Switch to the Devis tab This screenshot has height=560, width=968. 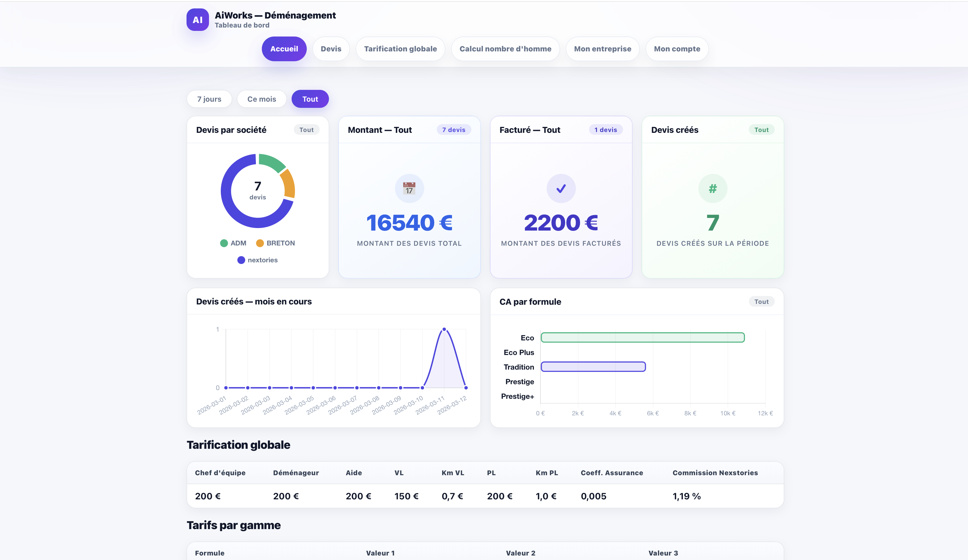tap(331, 48)
